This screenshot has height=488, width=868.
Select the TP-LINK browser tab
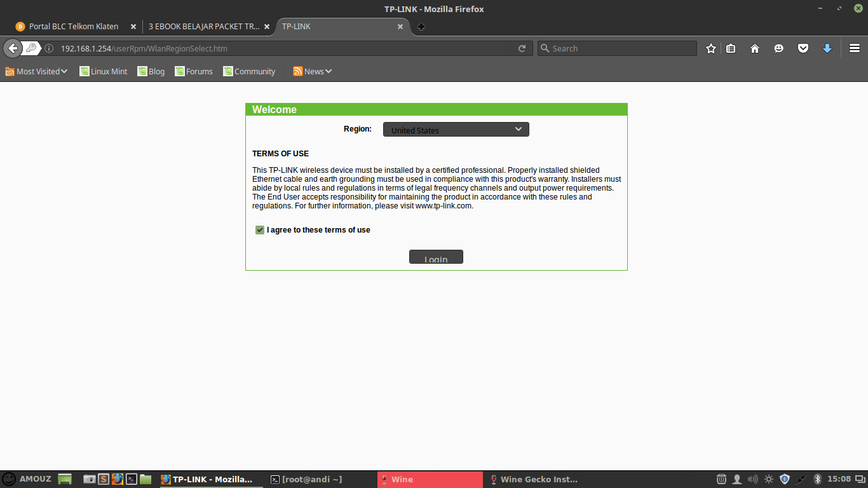tap(343, 27)
